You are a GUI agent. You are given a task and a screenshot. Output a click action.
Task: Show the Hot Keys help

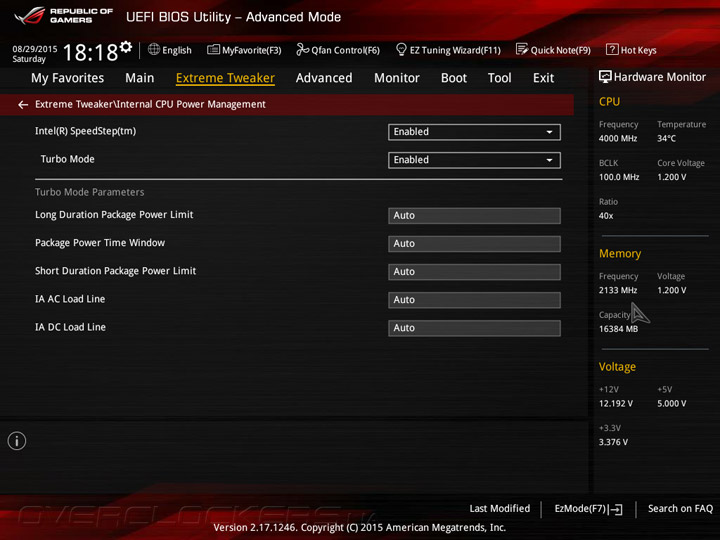(x=631, y=50)
